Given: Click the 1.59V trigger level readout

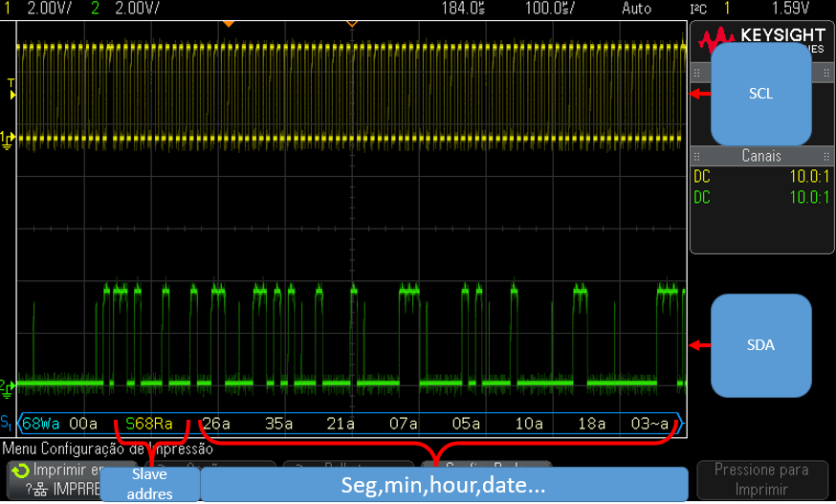Looking at the screenshot, I should 790,8.
